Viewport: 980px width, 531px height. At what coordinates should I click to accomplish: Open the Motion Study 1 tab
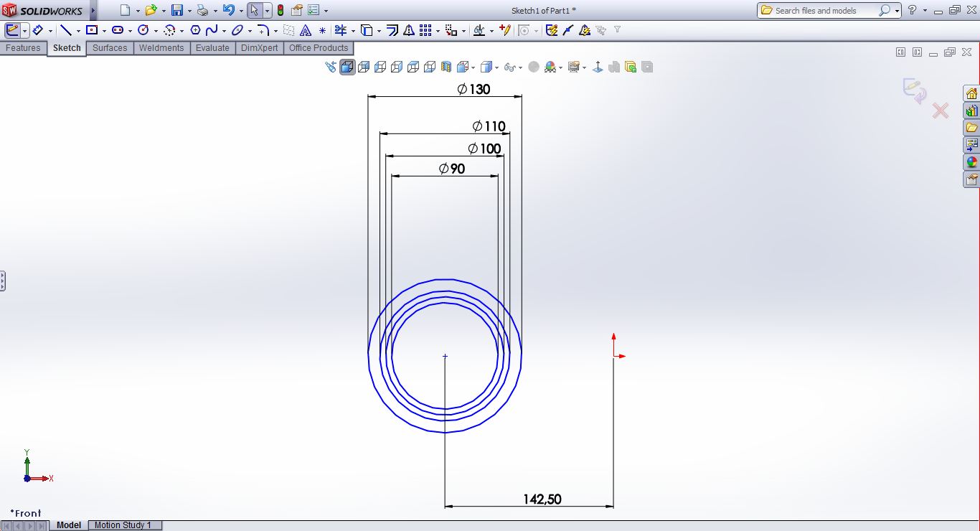click(x=123, y=525)
